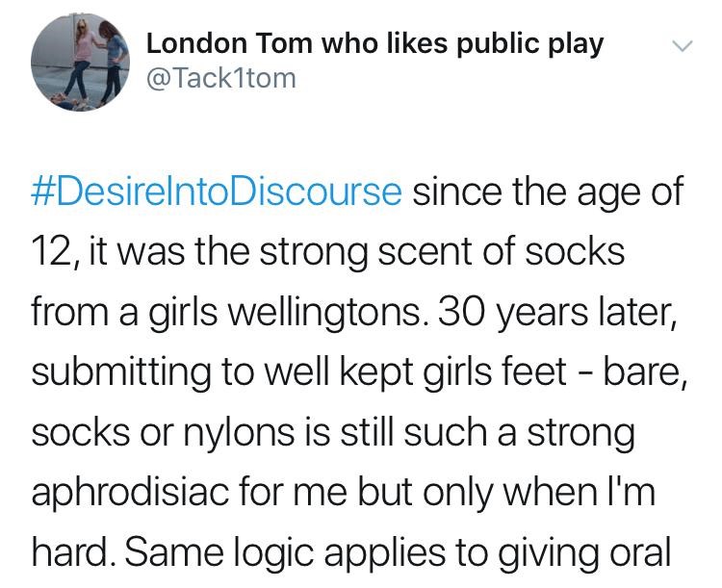Click the tweet line containing 'wellingtons'
This screenshot has width=722, height=588.
click(354, 312)
